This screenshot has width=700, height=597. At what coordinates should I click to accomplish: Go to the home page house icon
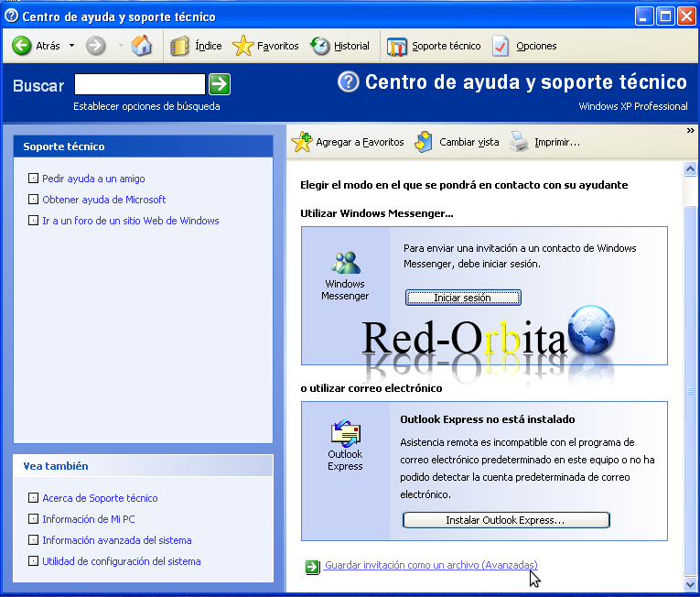142,46
